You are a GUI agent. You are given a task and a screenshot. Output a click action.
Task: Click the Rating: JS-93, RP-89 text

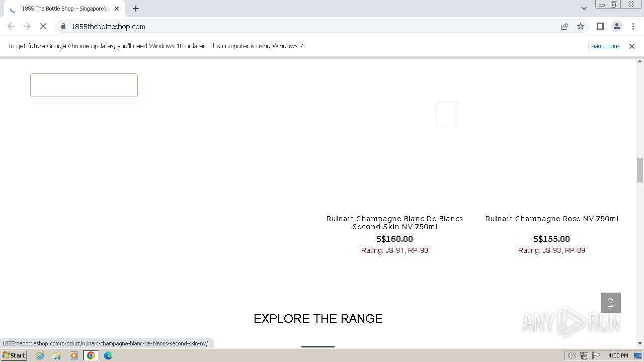click(551, 250)
